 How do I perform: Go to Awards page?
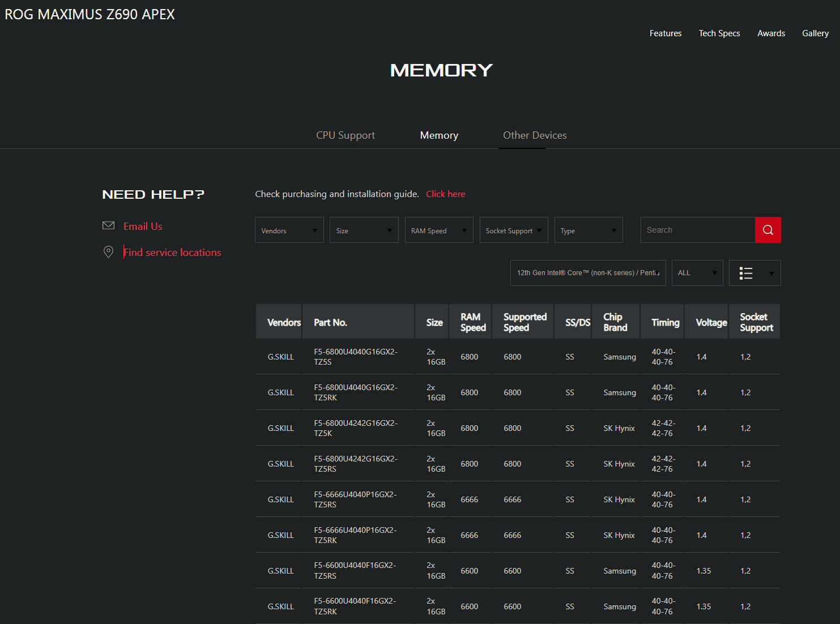(x=771, y=33)
